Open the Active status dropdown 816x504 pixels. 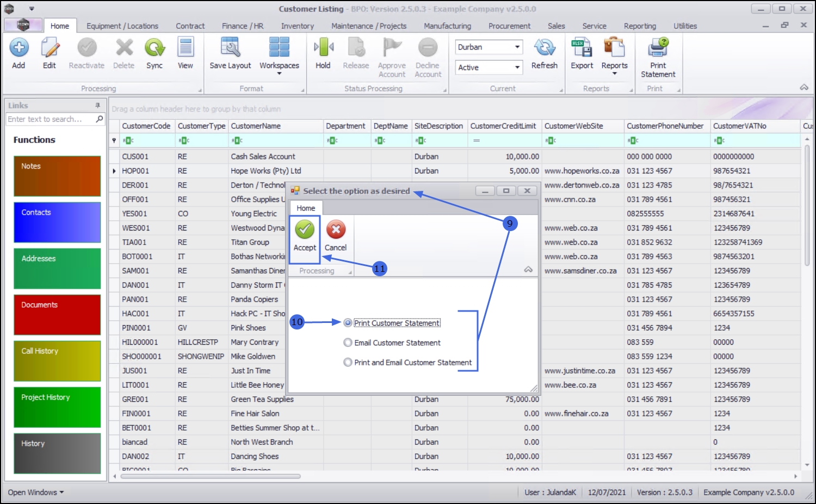pos(517,67)
